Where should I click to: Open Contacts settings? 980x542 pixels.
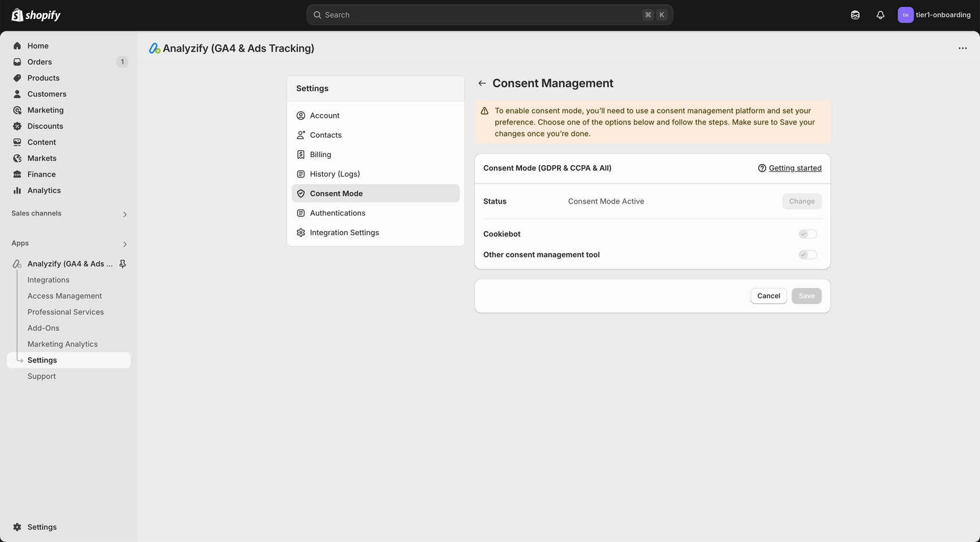point(375,135)
